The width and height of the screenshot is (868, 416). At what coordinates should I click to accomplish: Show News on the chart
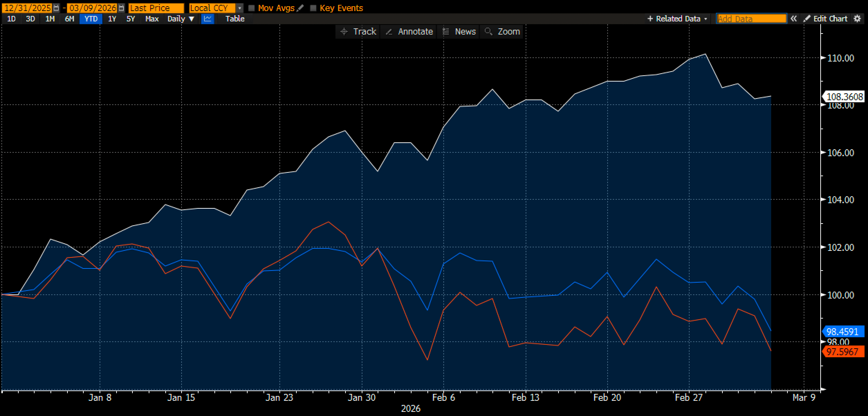pos(459,31)
